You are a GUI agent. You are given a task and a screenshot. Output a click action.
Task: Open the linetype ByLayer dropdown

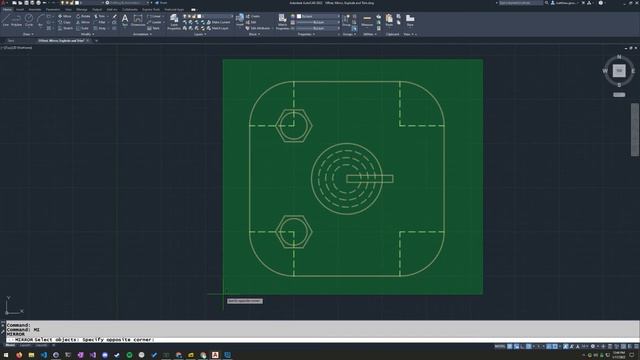click(x=318, y=29)
